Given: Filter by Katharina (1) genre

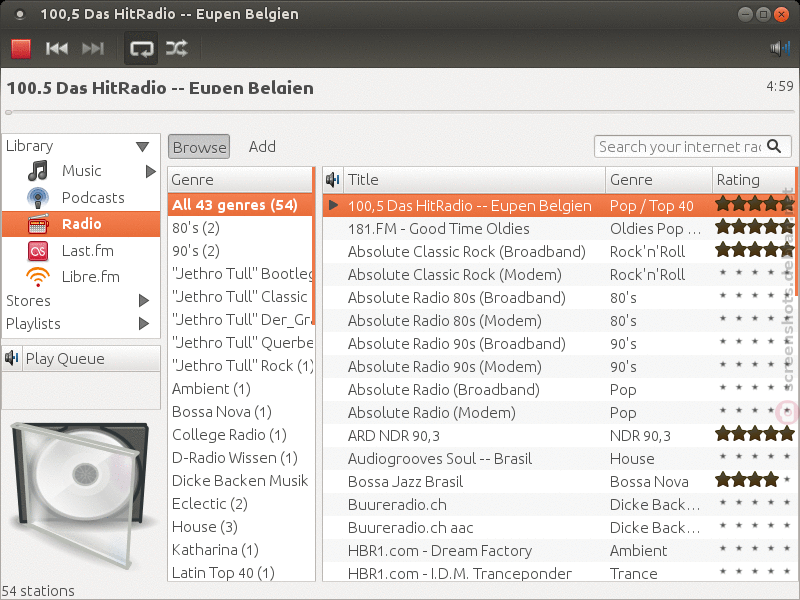Looking at the screenshot, I should [x=240, y=549].
